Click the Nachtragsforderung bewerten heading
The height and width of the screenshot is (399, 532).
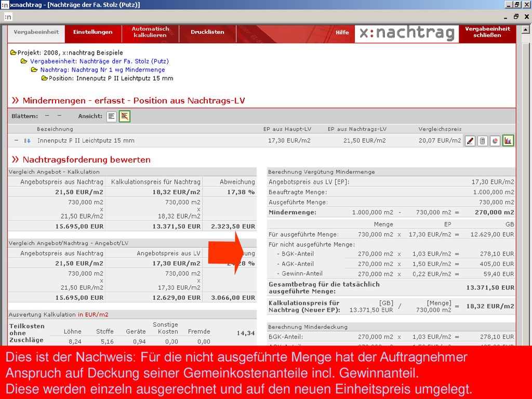87,160
